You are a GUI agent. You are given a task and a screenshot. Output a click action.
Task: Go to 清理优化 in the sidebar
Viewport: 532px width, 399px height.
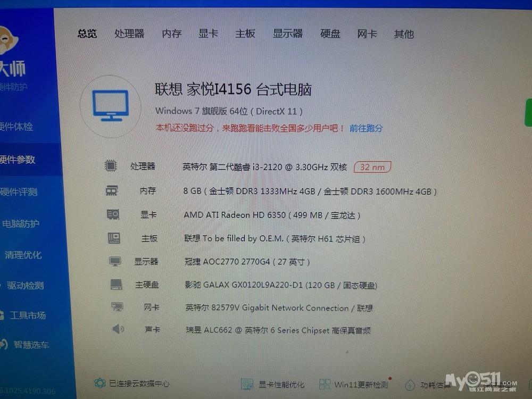(x=23, y=255)
